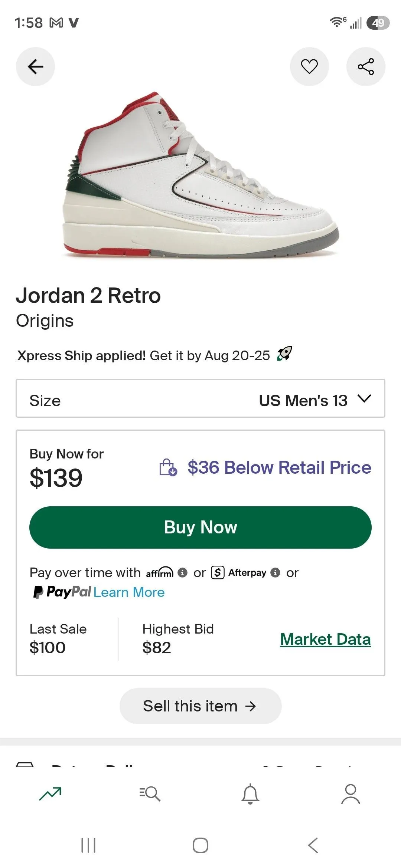Open the profile account tab
The width and height of the screenshot is (401, 868).
(351, 794)
